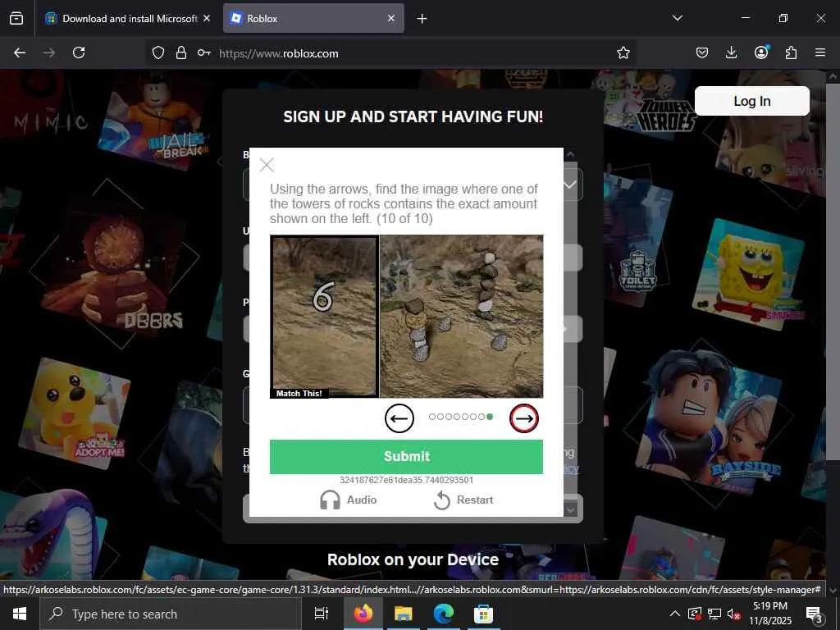Open the Firefox application menu
840x630 pixels.
[820, 52]
